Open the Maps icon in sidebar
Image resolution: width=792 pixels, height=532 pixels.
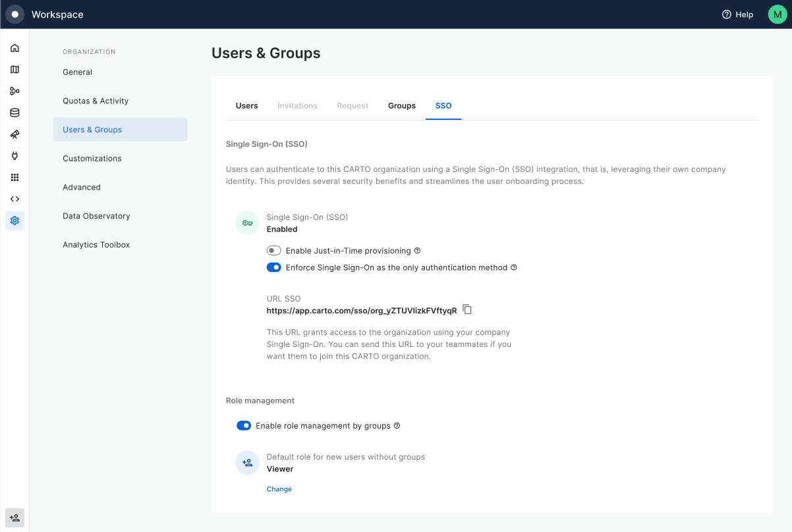click(x=14, y=70)
